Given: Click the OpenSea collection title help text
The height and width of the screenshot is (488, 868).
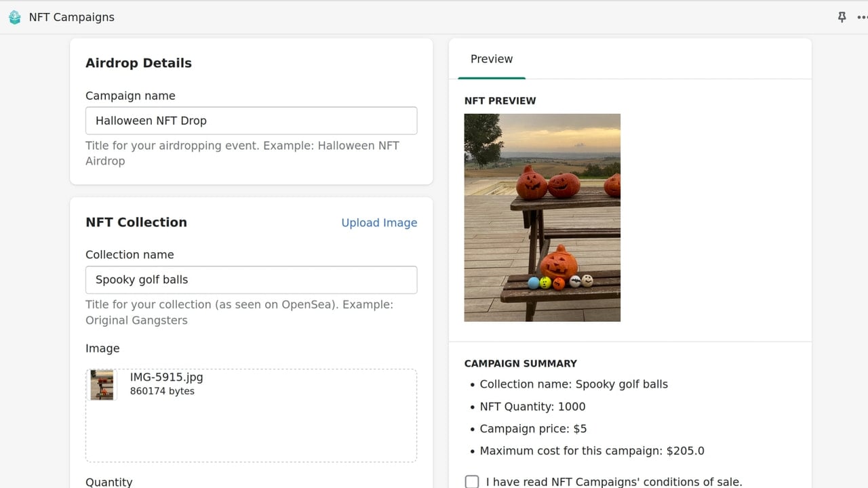Looking at the screenshot, I should (x=239, y=312).
